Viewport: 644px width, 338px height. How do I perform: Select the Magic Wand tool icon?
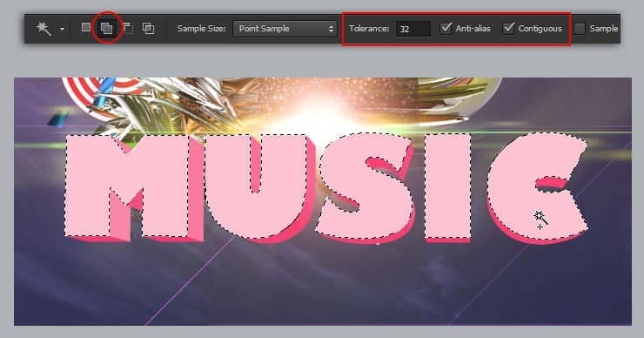[x=44, y=29]
